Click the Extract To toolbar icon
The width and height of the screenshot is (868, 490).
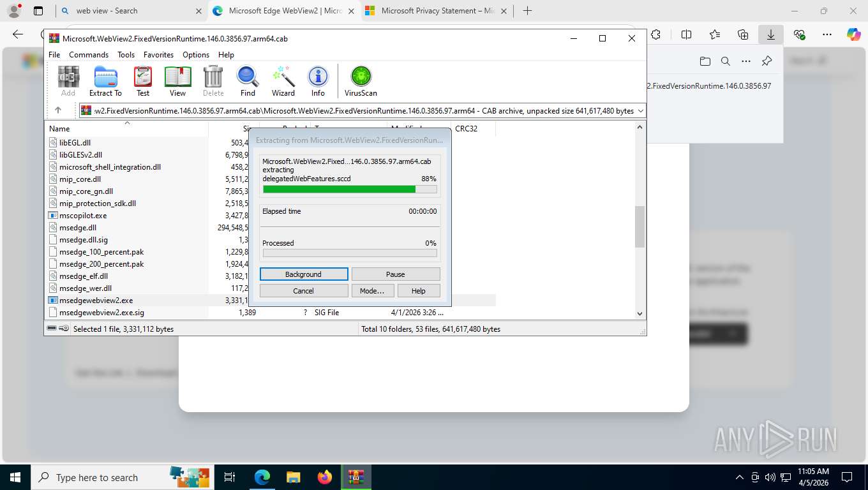pyautogui.click(x=105, y=81)
